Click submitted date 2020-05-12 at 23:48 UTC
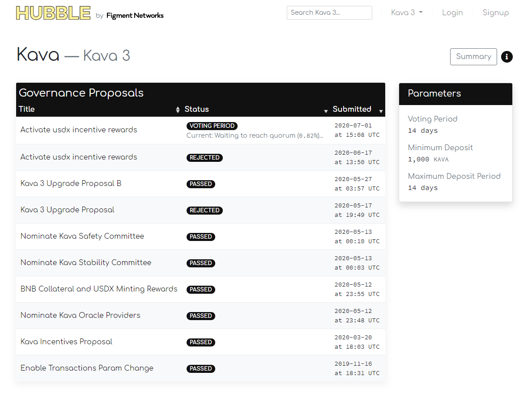This screenshot has width=532, height=397. [357, 316]
